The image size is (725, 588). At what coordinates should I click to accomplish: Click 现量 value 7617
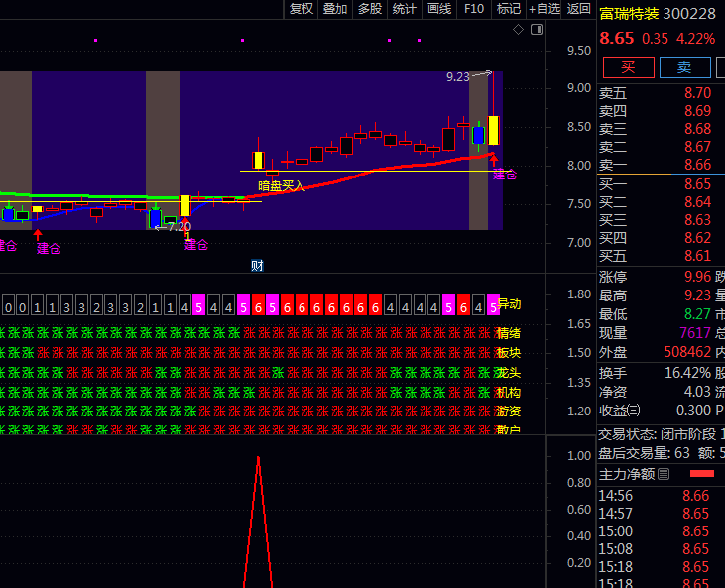pyautogui.click(x=695, y=333)
